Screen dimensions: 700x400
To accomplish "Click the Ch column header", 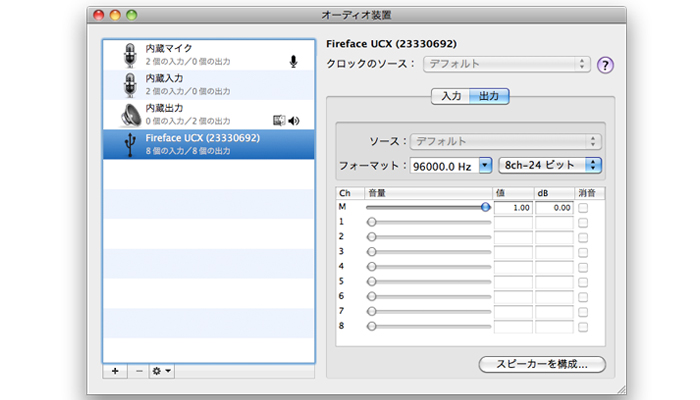I will pos(350,193).
